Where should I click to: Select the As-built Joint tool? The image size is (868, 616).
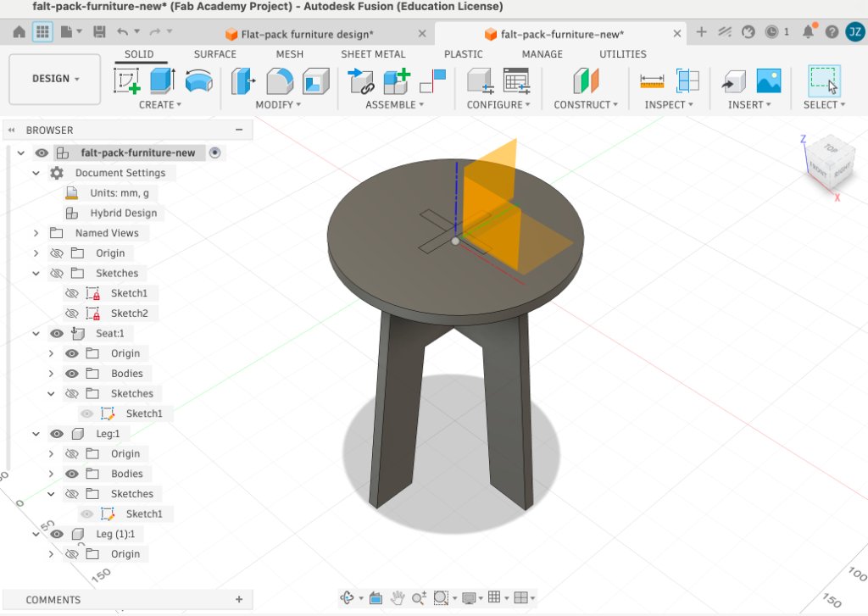[x=433, y=80]
